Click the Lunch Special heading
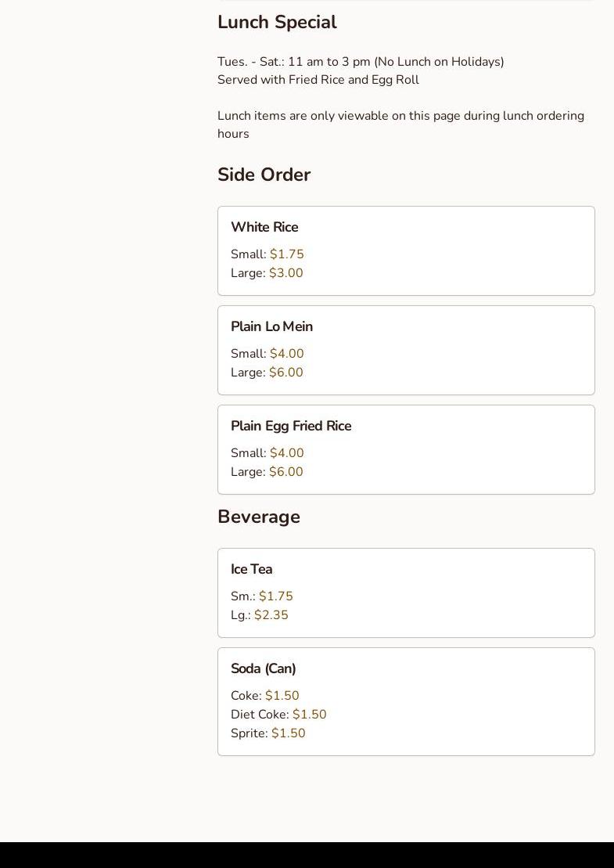 click(277, 23)
